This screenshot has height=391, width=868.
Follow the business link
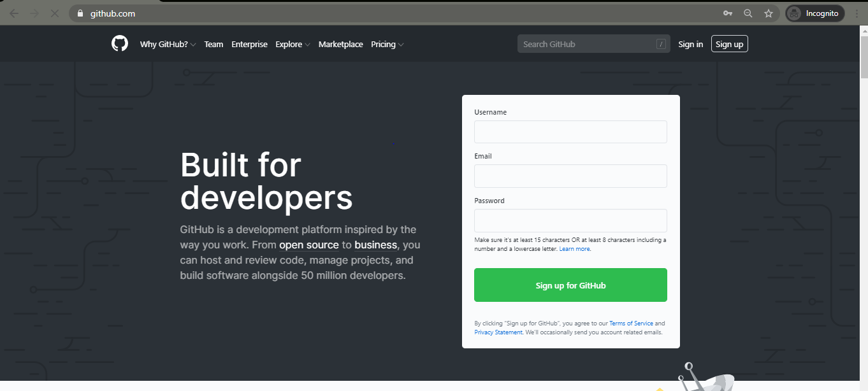click(x=376, y=245)
